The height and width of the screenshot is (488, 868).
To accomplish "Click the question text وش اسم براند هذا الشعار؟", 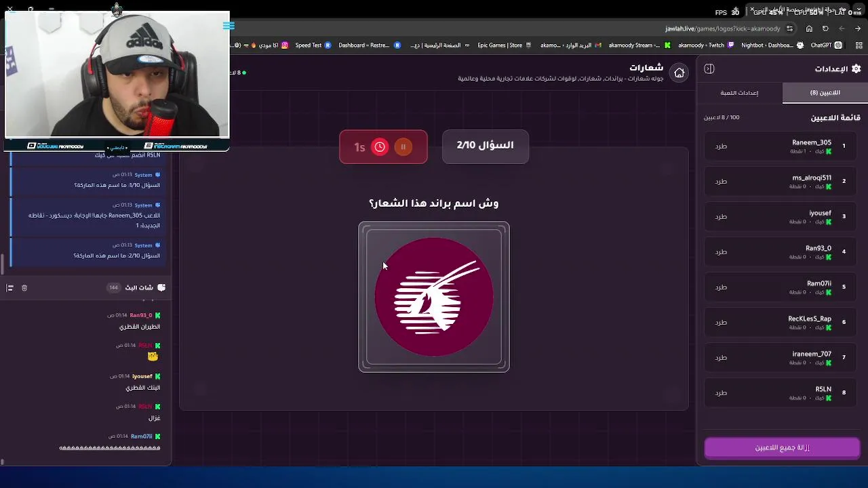I will (x=434, y=203).
